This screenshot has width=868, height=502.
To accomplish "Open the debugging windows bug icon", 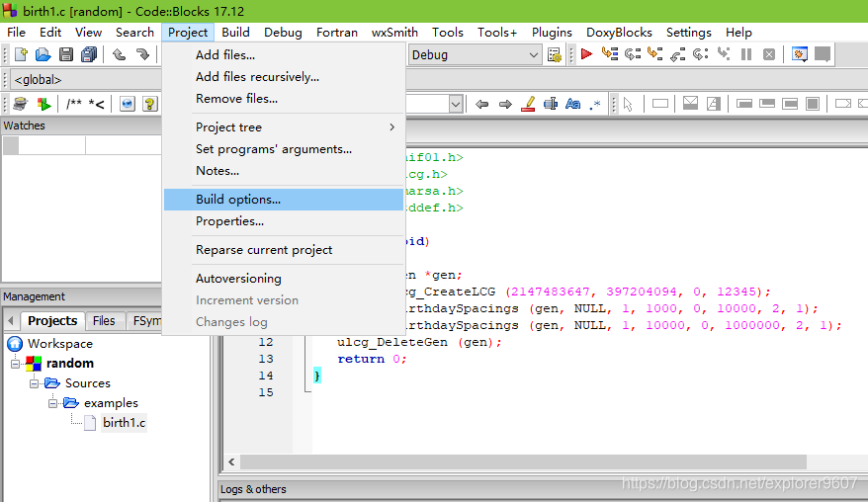I will (800, 54).
